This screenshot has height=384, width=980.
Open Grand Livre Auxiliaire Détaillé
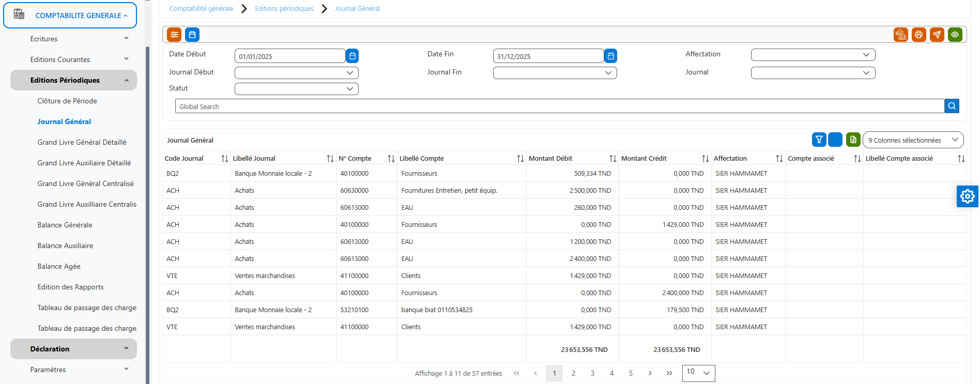tap(84, 163)
